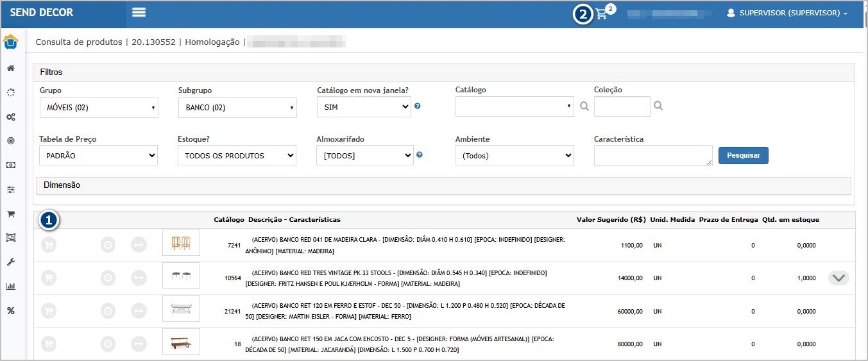
Task: Open the bar chart reports sidebar icon
Action: pyautogui.click(x=11, y=286)
